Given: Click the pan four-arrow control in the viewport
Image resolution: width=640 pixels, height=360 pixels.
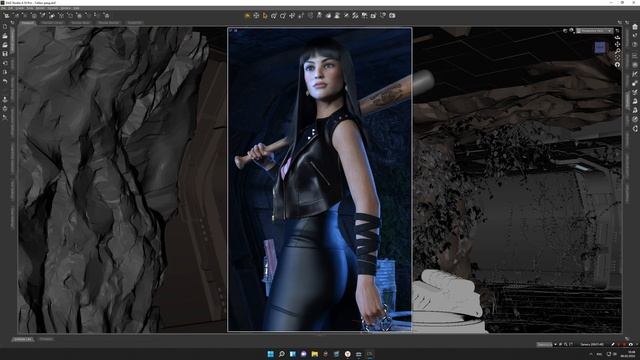Looking at the screenshot, I should coord(618,44).
